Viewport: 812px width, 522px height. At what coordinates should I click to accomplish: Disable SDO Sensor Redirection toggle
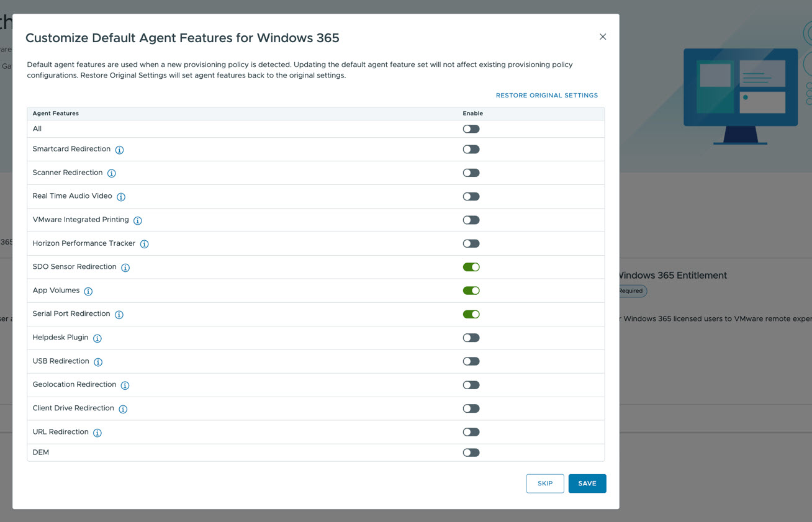pos(471,267)
